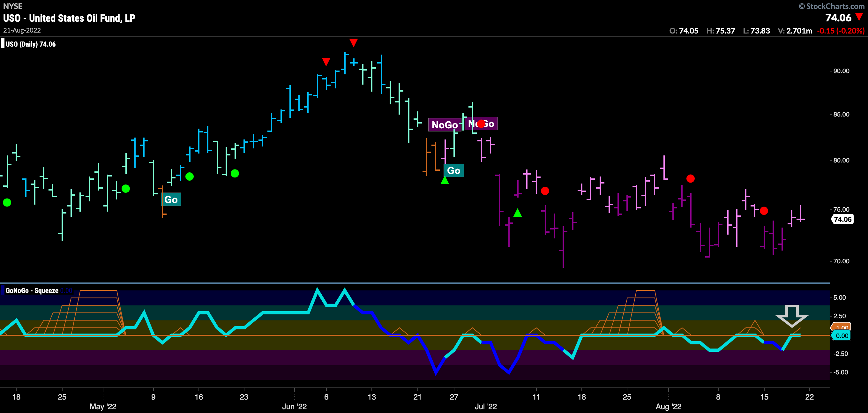Click the 80.00 price axis label
This screenshot has width=868, height=413.
pos(841,161)
